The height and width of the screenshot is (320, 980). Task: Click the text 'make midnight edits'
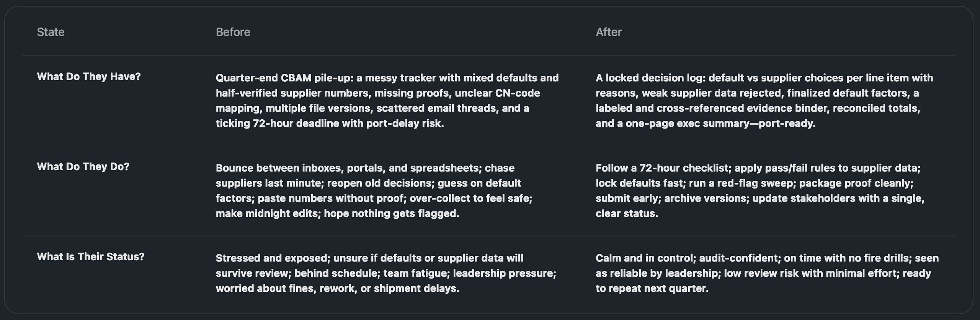(267, 213)
